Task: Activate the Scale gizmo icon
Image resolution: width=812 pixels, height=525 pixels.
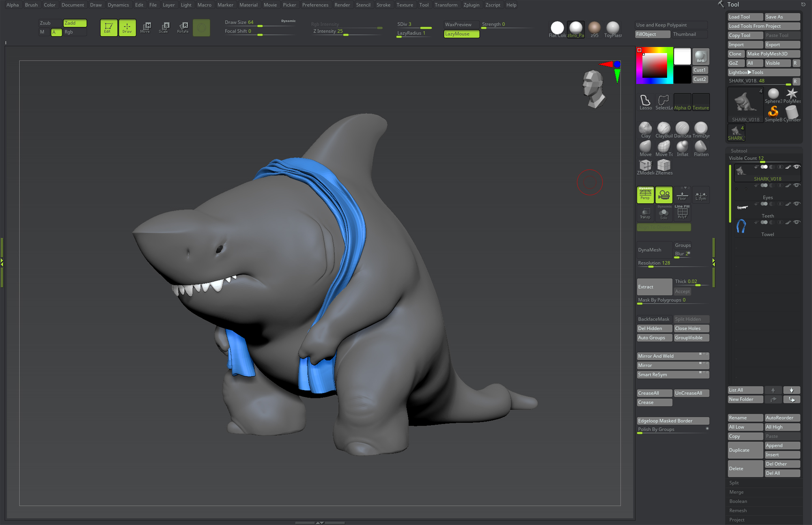Action: (x=164, y=27)
